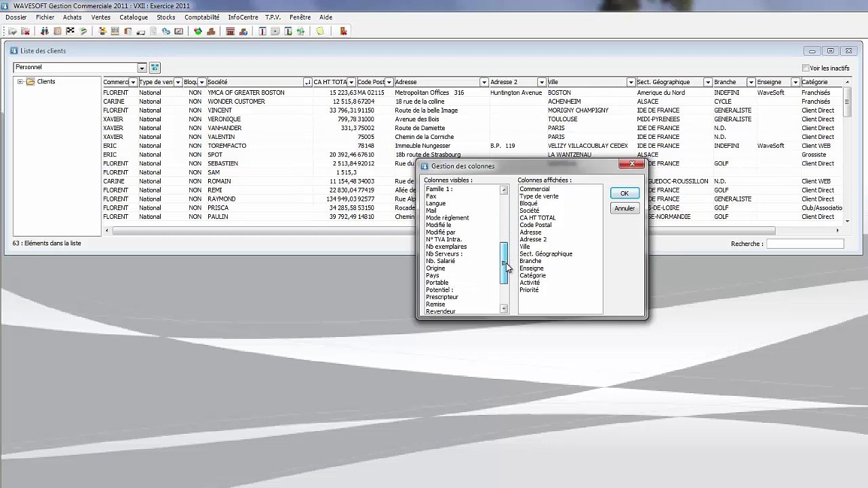868x488 pixels.
Task: Open the two-people clients toolbar icon
Action: tap(44, 31)
